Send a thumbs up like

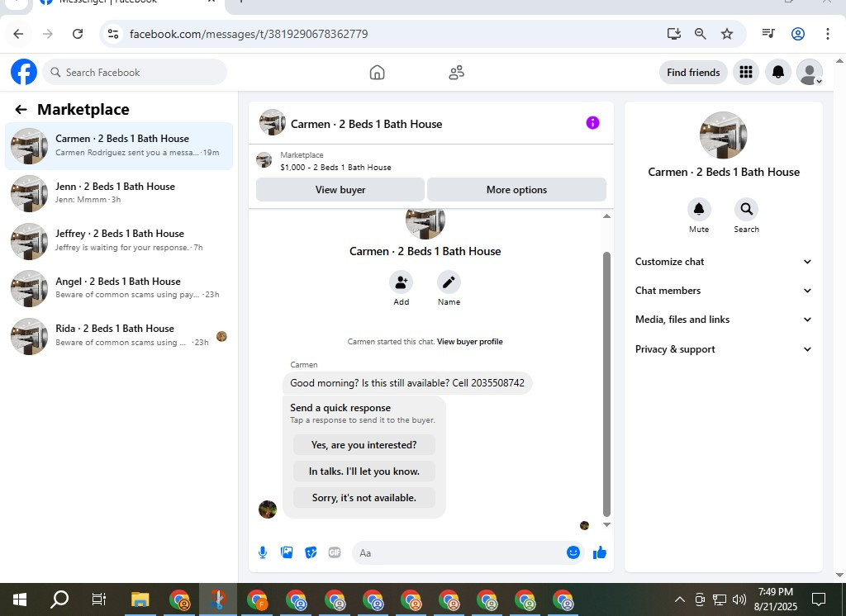coord(600,552)
